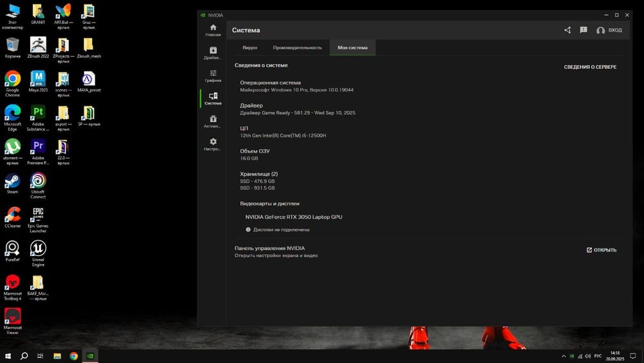Select the Adobe Substance desktop icon
The height and width of the screenshot is (363, 644).
point(38,118)
